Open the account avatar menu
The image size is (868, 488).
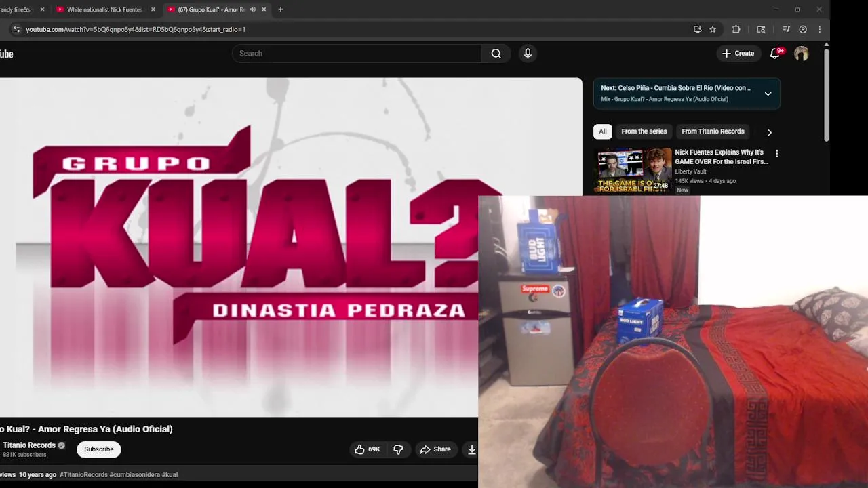(x=802, y=54)
